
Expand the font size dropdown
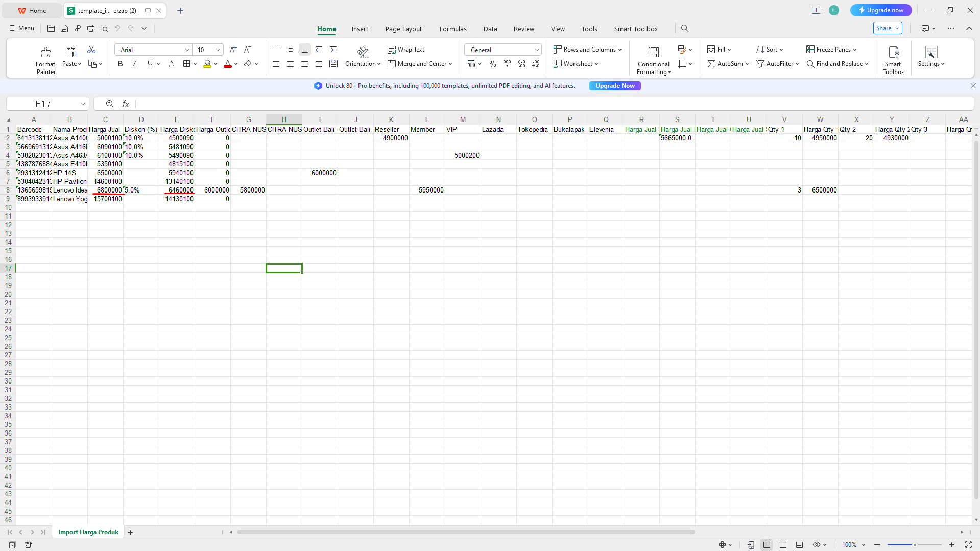(x=218, y=50)
